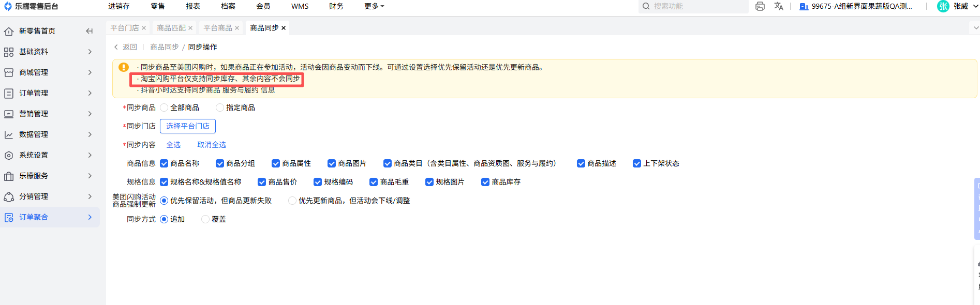Click the 乐檬零售后台 logo icon
This screenshot has height=305, width=980.
[8, 6]
